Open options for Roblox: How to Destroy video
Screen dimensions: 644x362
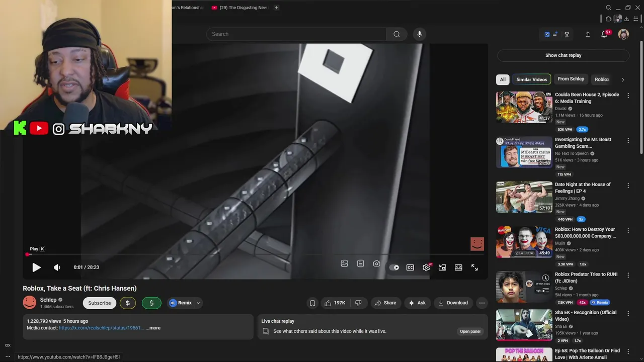point(628,230)
